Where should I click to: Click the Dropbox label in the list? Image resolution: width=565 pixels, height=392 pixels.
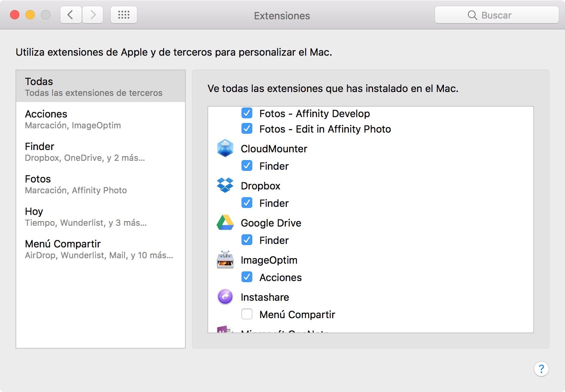(260, 186)
